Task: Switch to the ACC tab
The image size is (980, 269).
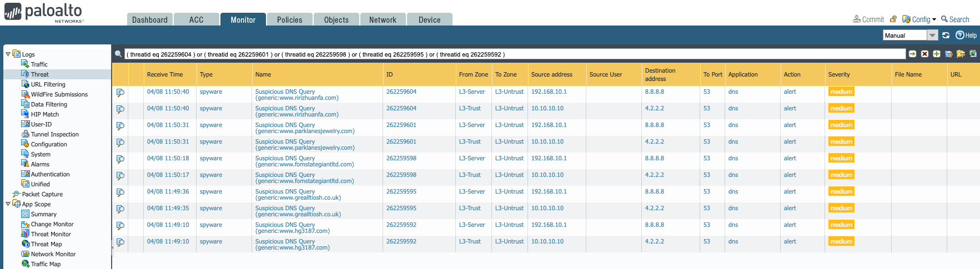Action: 196,19
